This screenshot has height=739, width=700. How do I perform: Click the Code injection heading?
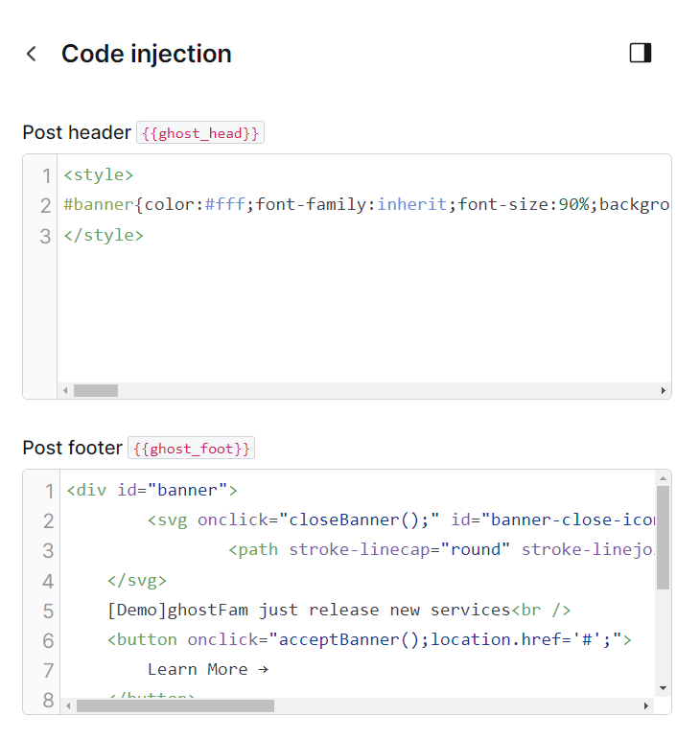(147, 54)
